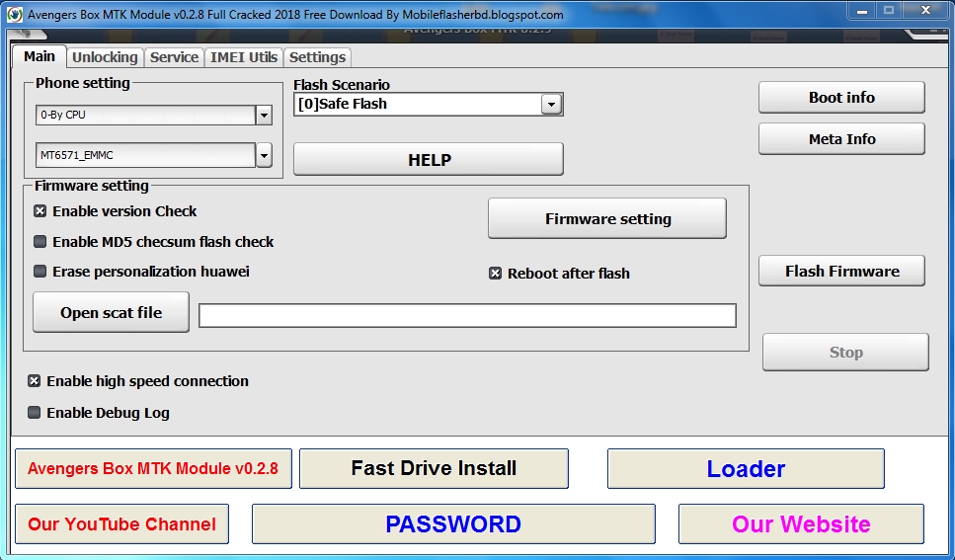Viewport: 955px width, 560px height.
Task: Open the Firmware setting button
Action: coord(607,218)
